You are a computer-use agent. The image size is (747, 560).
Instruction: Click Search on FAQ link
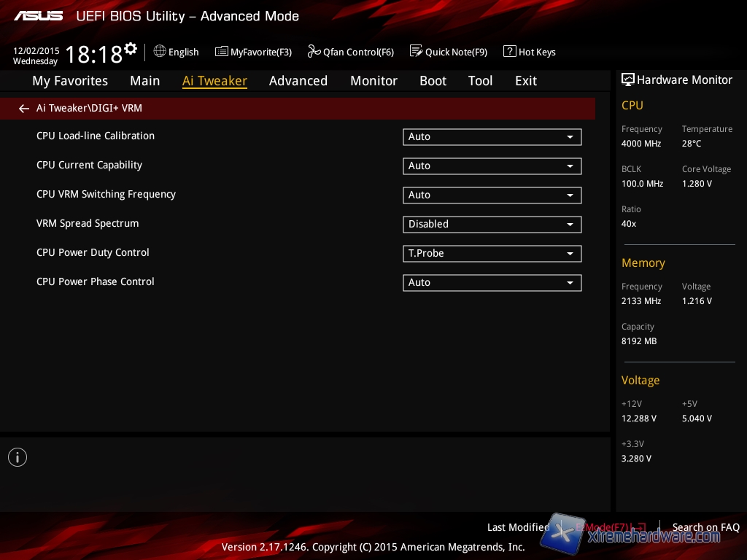click(705, 527)
